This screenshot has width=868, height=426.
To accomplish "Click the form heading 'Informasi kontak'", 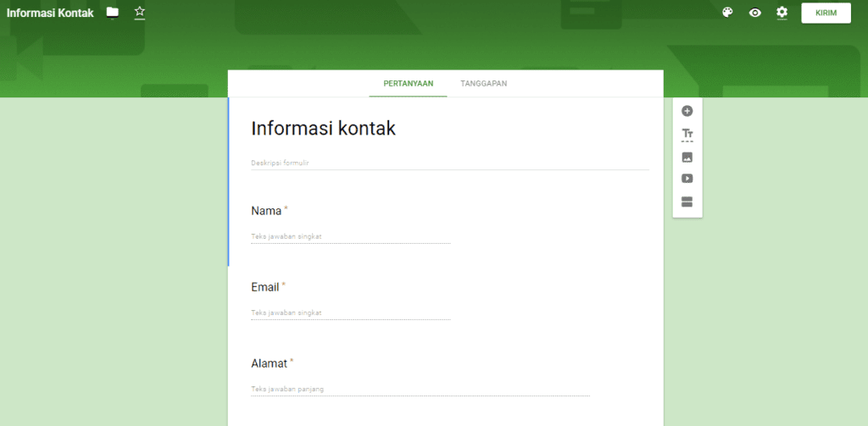I will (324, 129).
